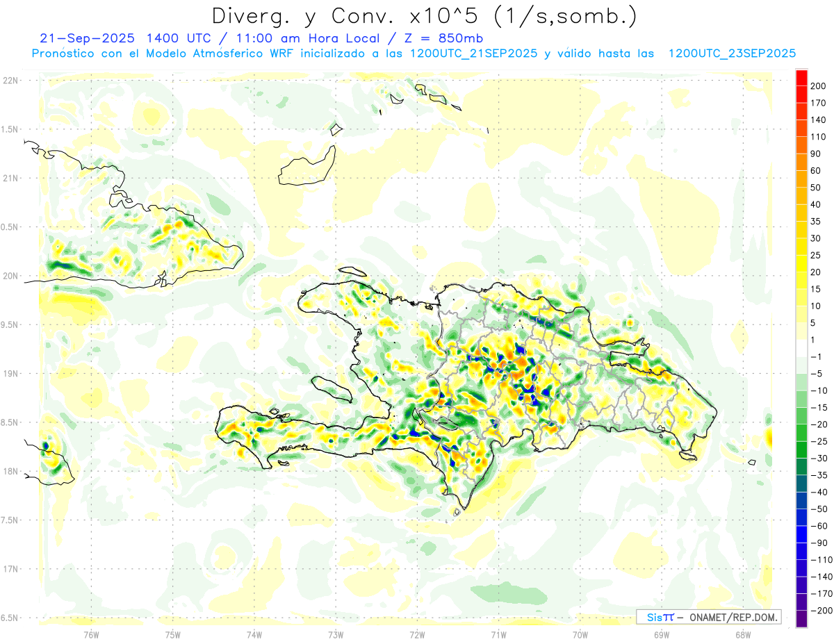Image resolution: width=834 pixels, height=644 pixels.
Task: Click the latitude label 22N
Action: point(10,81)
